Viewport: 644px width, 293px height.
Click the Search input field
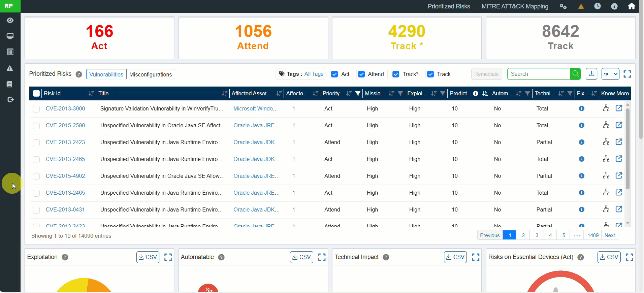click(538, 74)
